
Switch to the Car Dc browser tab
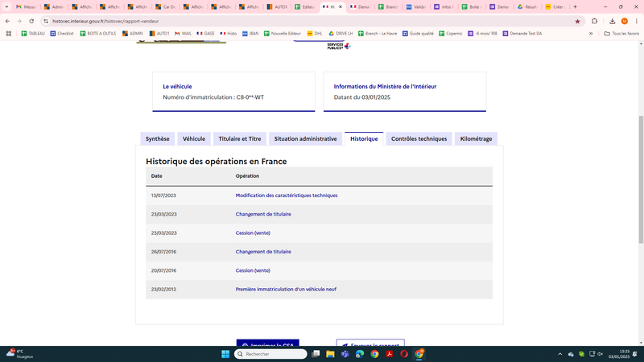(166, 7)
